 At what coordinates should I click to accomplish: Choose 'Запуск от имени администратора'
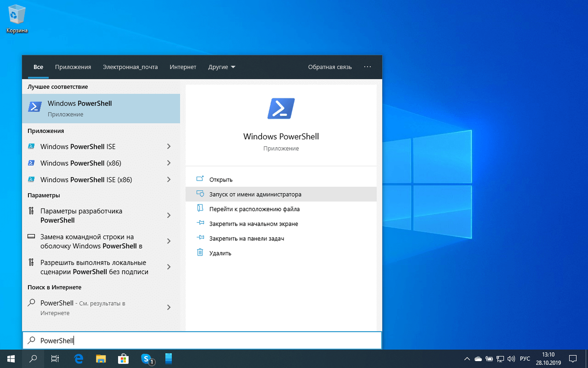click(281, 194)
